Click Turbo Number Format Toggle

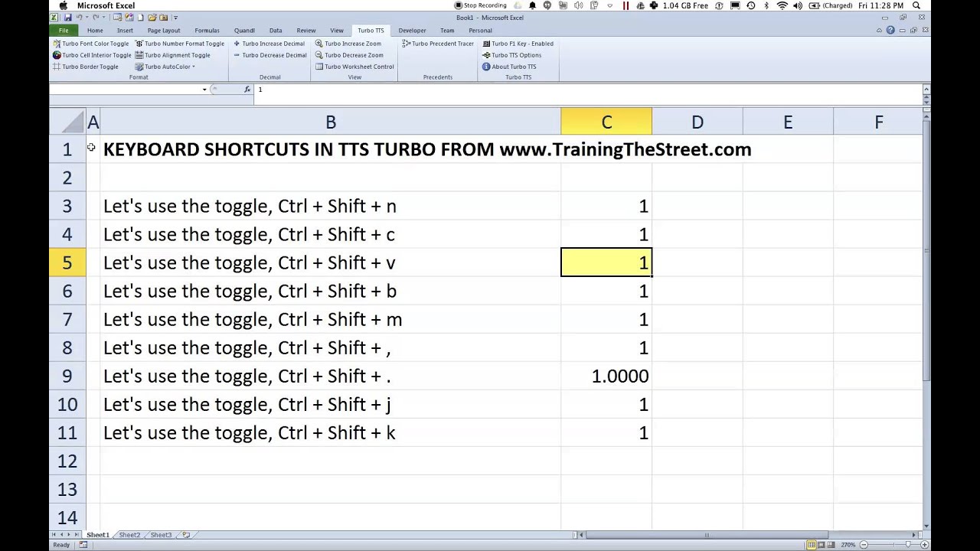click(x=180, y=44)
